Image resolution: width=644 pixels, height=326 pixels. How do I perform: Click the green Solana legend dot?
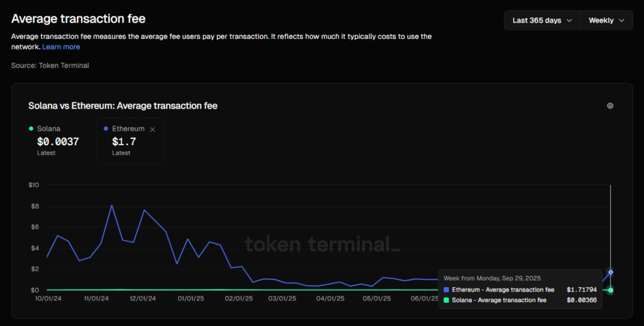pyautogui.click(x=31, y=129)
